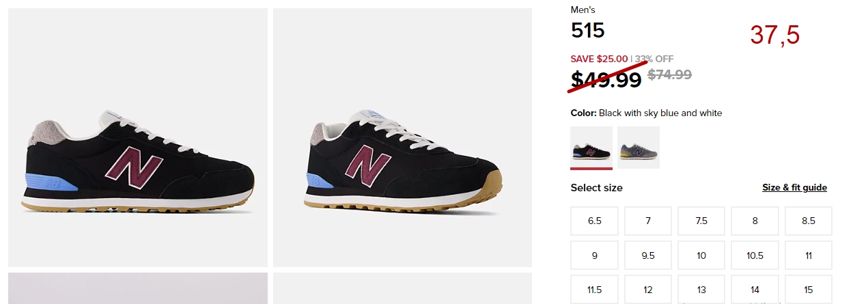Open the Size & fit guide link

click(x=794, y=188)
